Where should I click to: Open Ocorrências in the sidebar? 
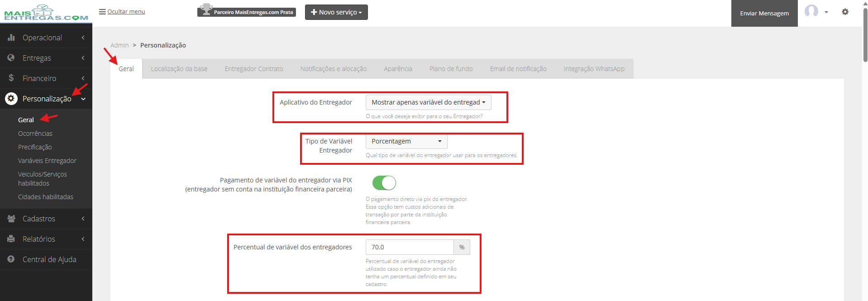pyautogui.click(x=35, y=134)
